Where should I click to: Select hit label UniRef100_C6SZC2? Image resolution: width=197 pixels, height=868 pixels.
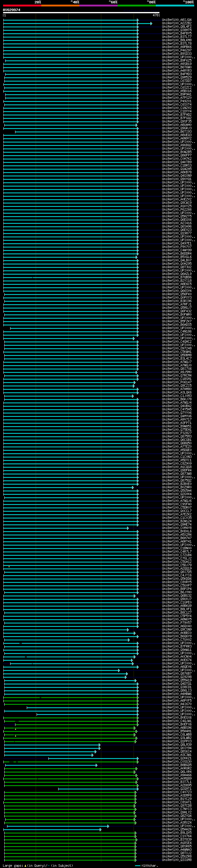(x=177, y=88)
